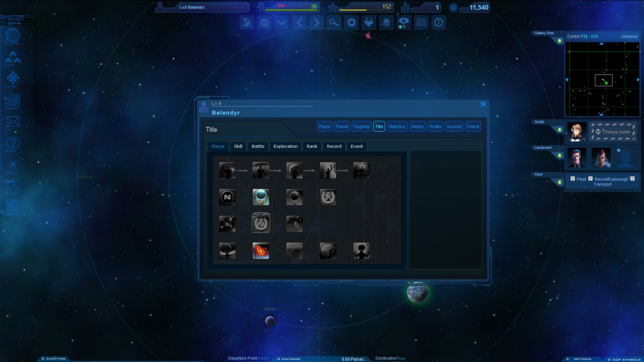Click the Change Guide button
This screenshot has width=644, height=362.
pyautogui.click(x=613, y=132)
